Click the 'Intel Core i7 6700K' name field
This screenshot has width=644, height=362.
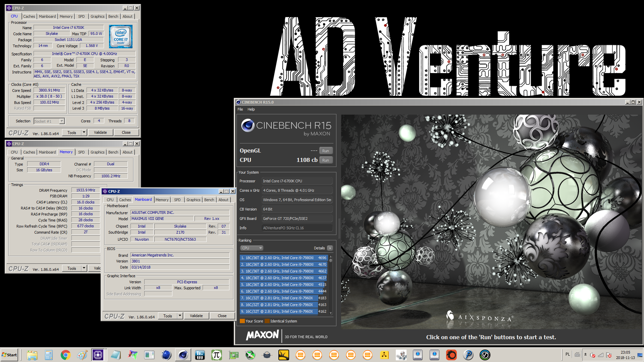click(68, 27)
